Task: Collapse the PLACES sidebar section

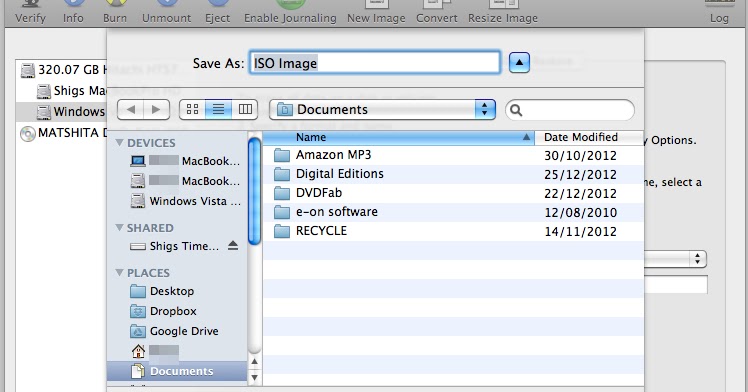Action: click(x=120, y=272)
